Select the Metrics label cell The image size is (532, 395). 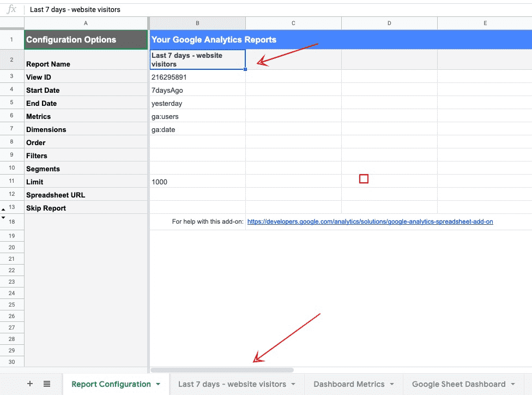(x=86, y=116)
